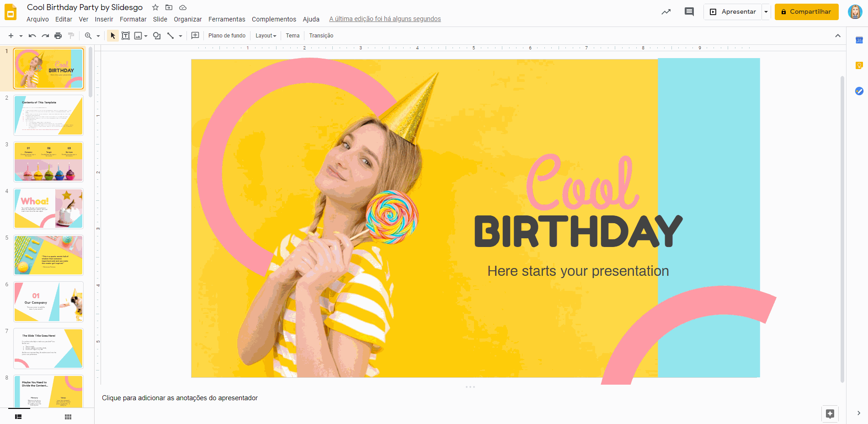Open the Editar menu

point(64,19)
